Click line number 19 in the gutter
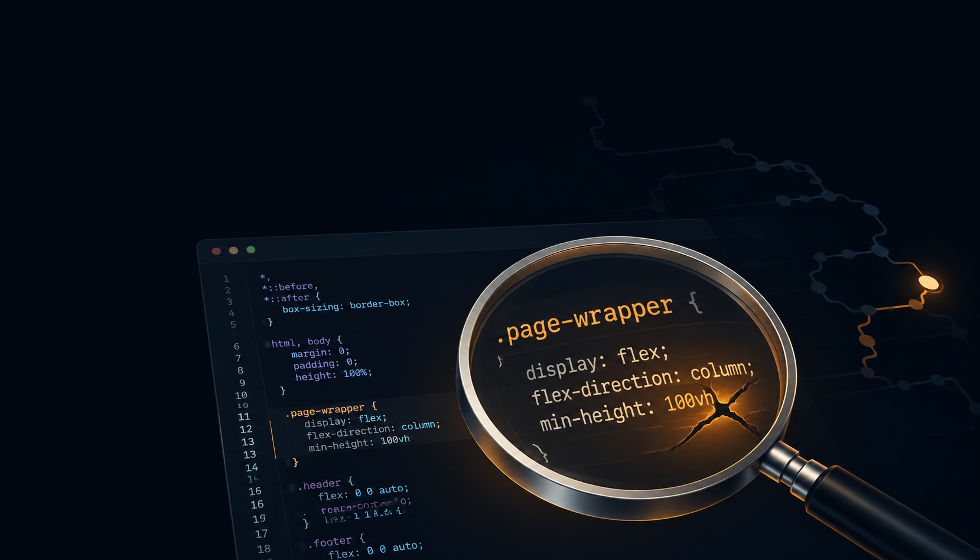Viewport: 980px width, 560px height. pyautogui.click(x=259, y=519)
